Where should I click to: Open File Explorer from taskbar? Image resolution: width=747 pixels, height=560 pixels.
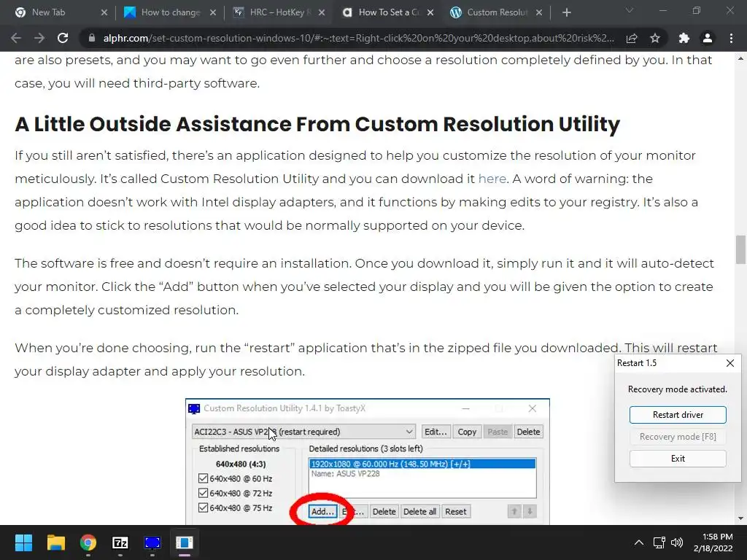pos(55,542)
